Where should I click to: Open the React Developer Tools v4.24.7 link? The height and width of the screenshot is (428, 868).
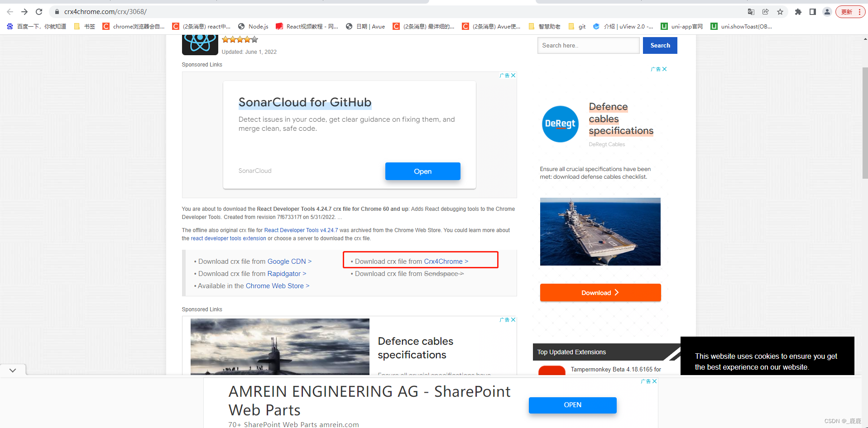tap(301, 230)
